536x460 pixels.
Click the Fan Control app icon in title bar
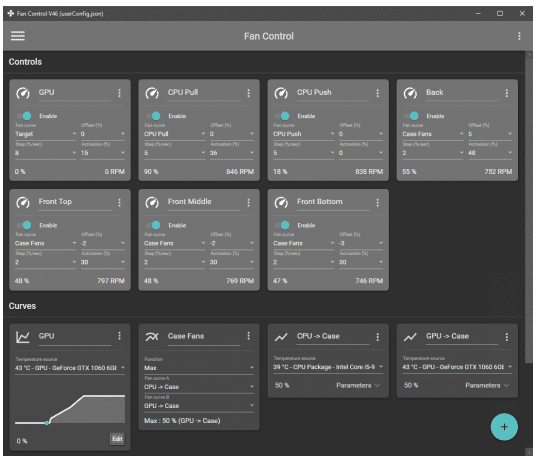click(x=11, y=14)
